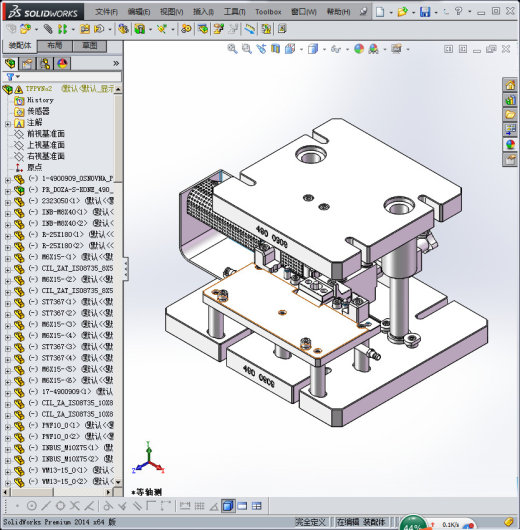Image resolution: width=520 pixels, height=530 pixels.
Task: Select the DisplayManager color ball tab
Action: pos(62,64)
